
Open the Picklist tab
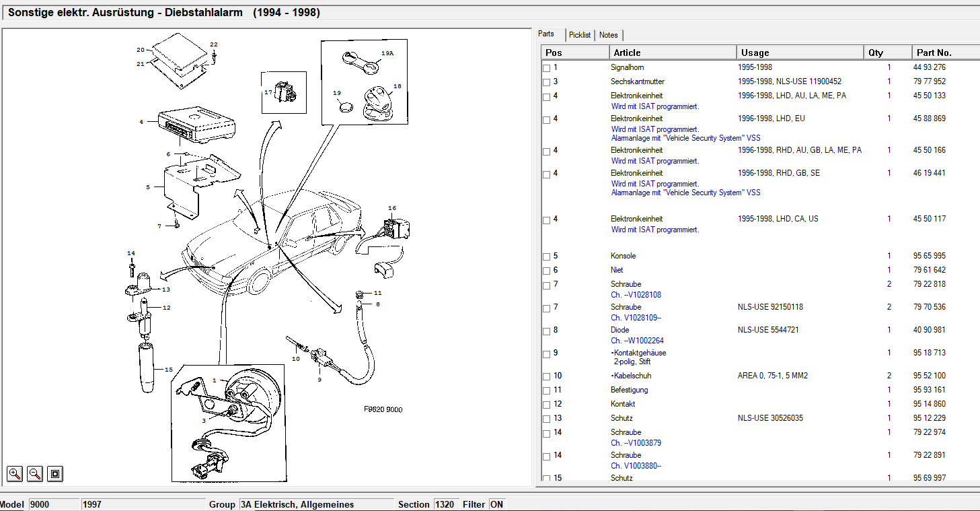click(579, 35)
